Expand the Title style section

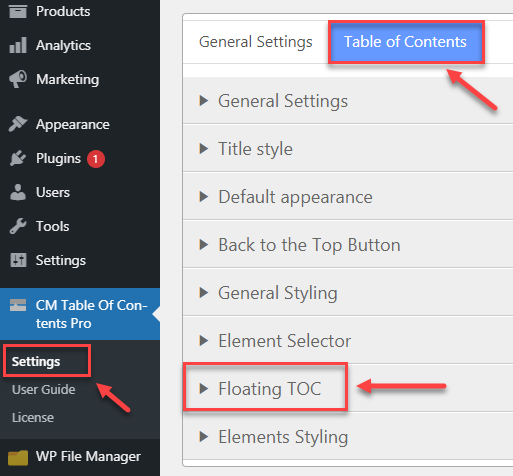coord(348,149)
